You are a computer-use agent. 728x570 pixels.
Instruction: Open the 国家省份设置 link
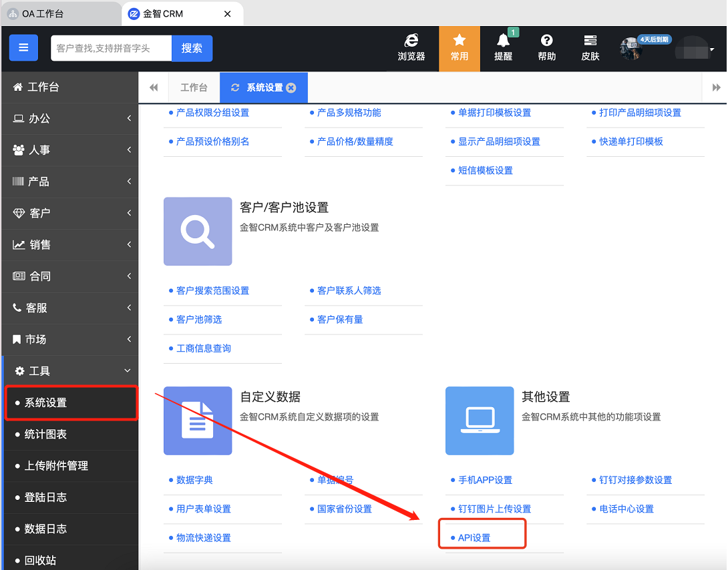point(345,509)
